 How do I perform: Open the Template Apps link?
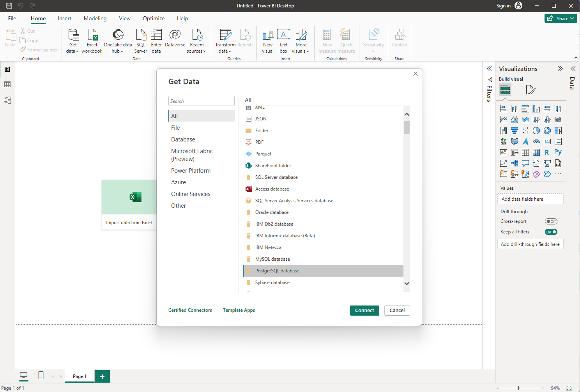[x=239, y=310]
